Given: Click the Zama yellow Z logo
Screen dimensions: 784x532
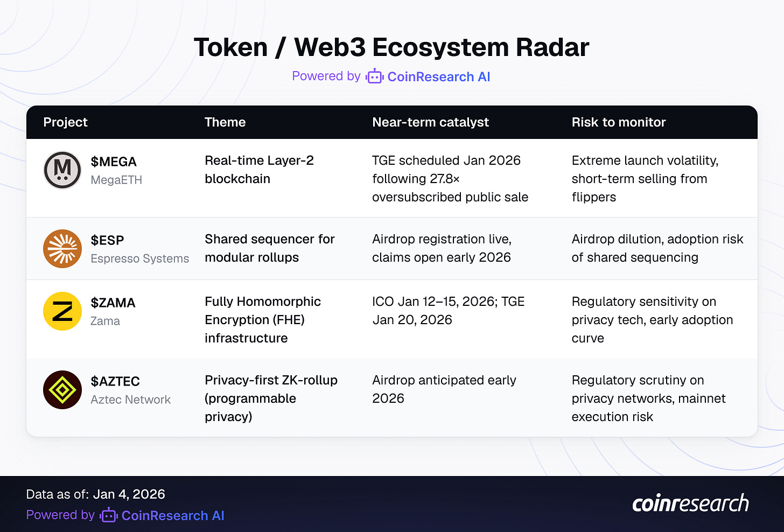Looking at the screenshot, I should pos(62,311).
